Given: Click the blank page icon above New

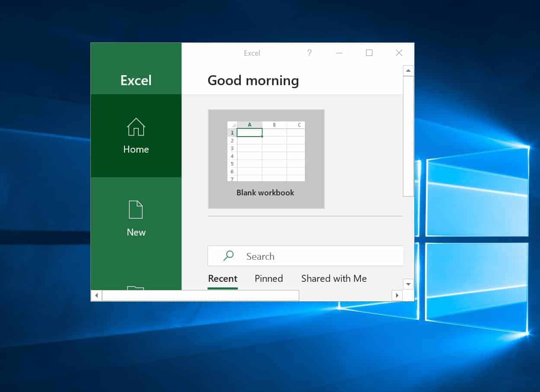Looking at the screenshot, I should [136, 210].
